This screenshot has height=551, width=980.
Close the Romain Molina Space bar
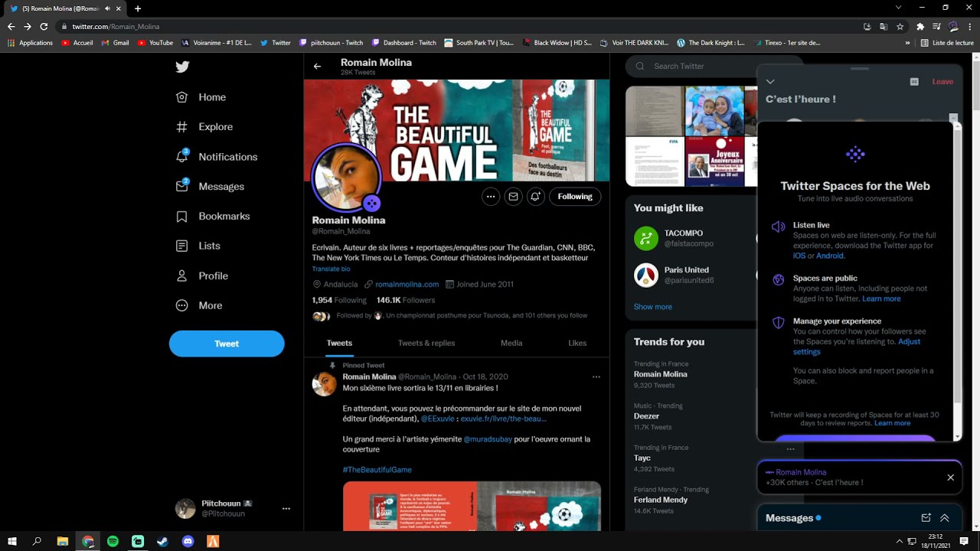pyautogui.click(x=950, y=478)
